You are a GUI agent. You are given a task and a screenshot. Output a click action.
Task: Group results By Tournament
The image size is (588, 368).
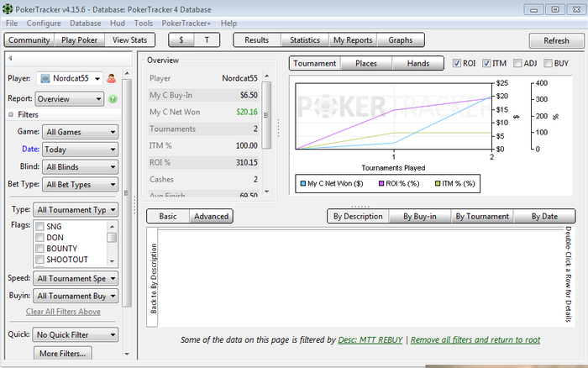coord(482,216)
